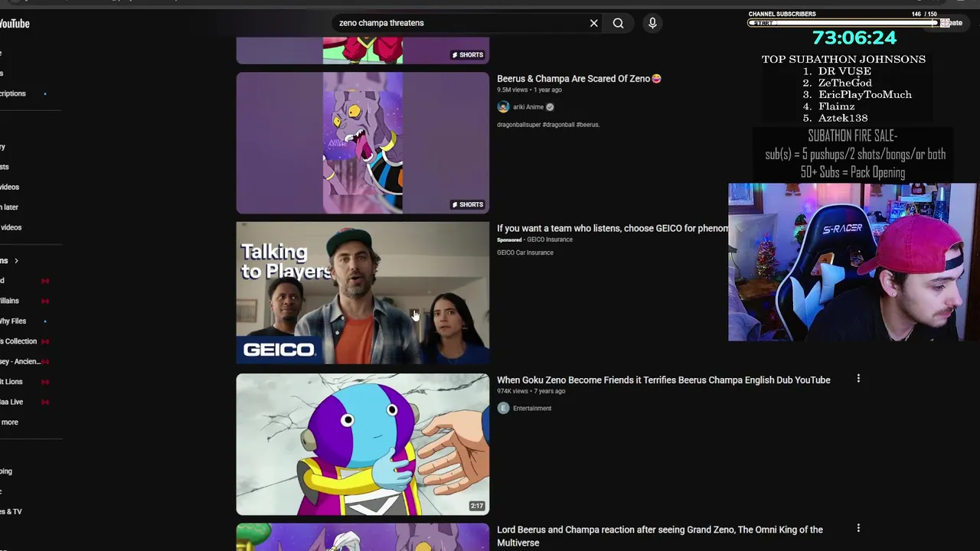Open the Beerus & Champa Are Scared Of Zeno short thumbnail

362,143
